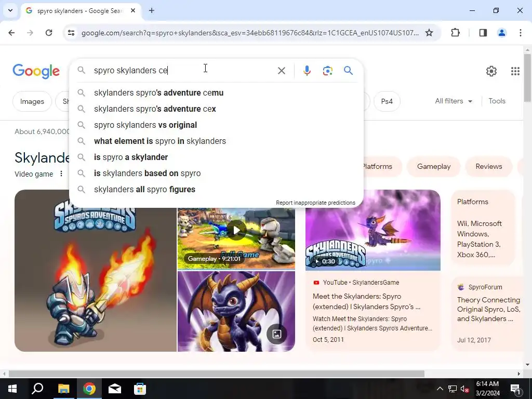Viewport: 532px width, 399px height.
Task: Open the Chrome profile avatar
Action: point(502,33)
